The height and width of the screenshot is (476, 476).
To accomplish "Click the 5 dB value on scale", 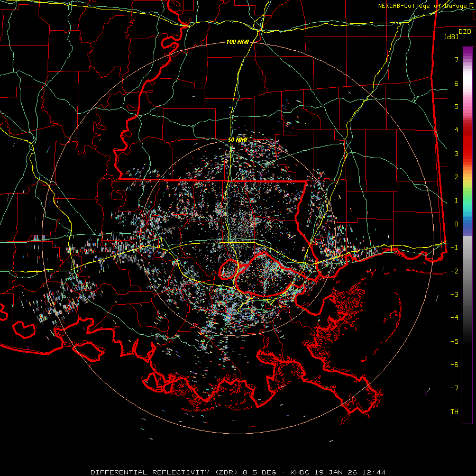I will point(456,106).
